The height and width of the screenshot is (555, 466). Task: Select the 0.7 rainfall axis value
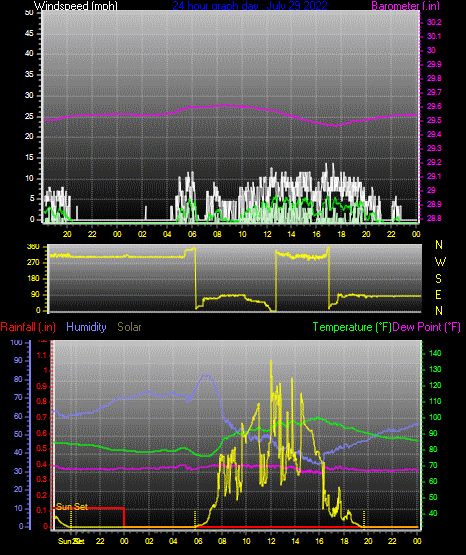coord(42,417)
